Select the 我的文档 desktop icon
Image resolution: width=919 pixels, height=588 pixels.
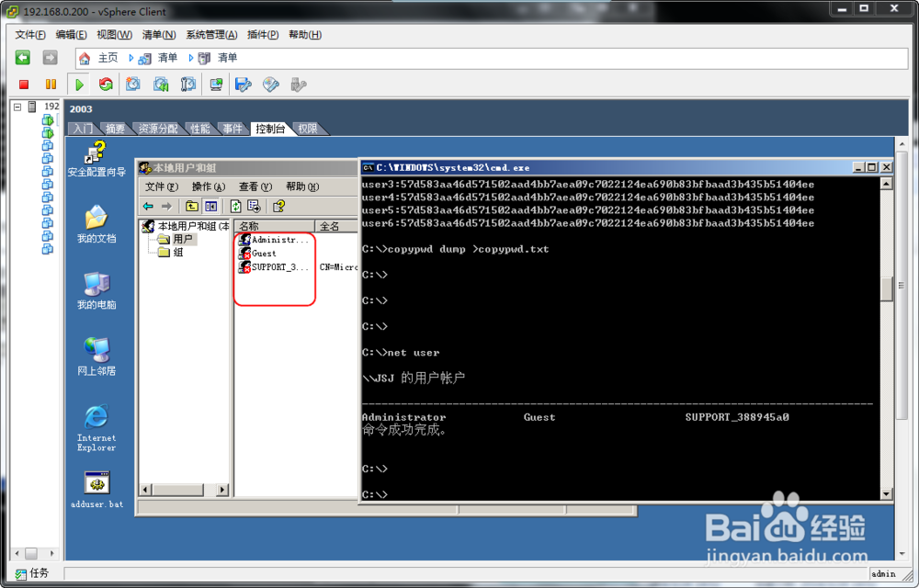96,224
